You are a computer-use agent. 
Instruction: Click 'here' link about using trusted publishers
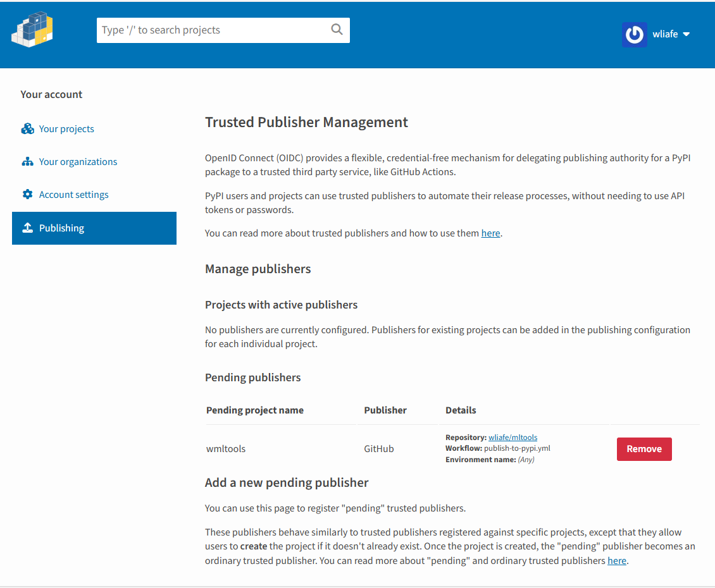[490, 233]
